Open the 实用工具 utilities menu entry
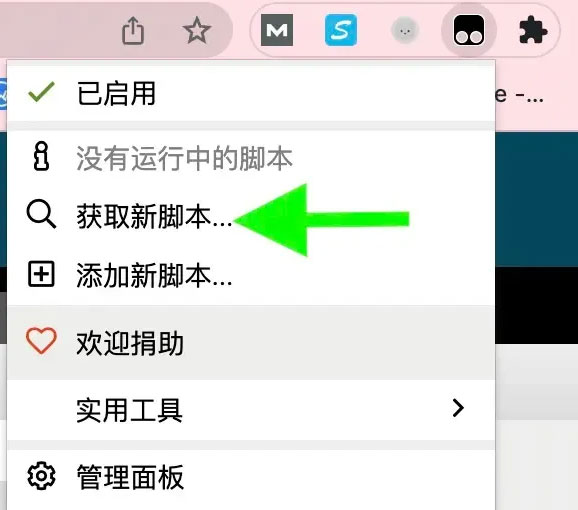Image resolution: width=578 pixels, height=510 pixels. [x=251, y=409]
